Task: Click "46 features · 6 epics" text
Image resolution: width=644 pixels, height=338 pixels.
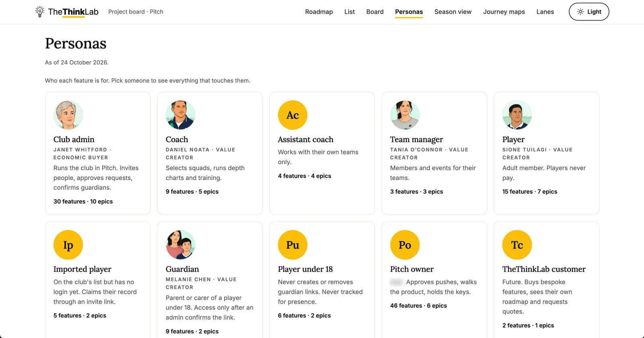Action: [418, 306]
